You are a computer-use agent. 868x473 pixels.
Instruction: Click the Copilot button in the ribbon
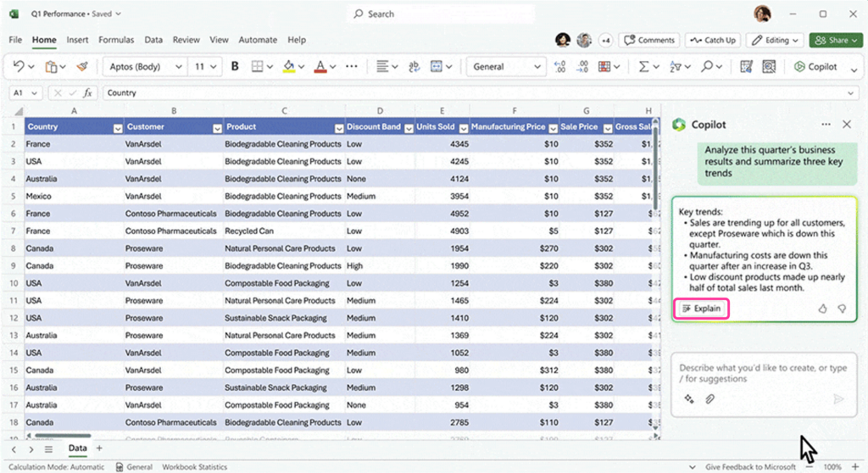815,67
